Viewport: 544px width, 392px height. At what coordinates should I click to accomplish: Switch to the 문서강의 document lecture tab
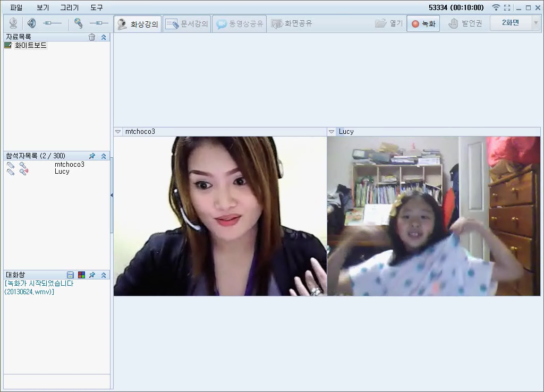pos(186,24)
